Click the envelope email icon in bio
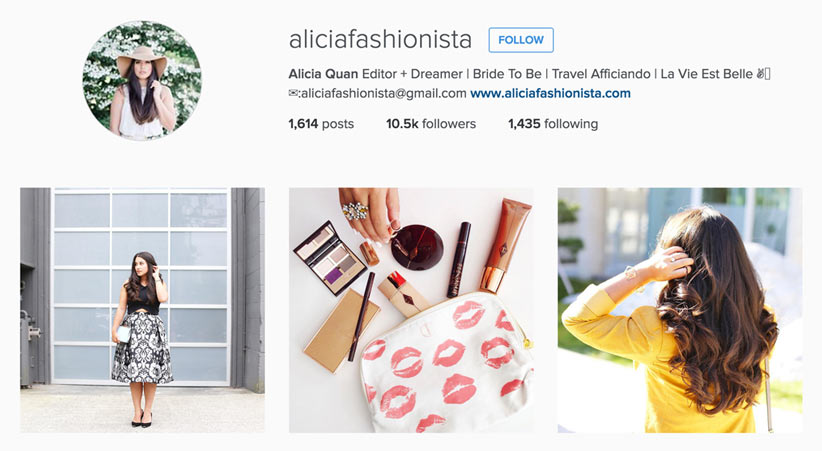Screen dimensions: 822x451 pyautogui.click(x=293, y=93)
